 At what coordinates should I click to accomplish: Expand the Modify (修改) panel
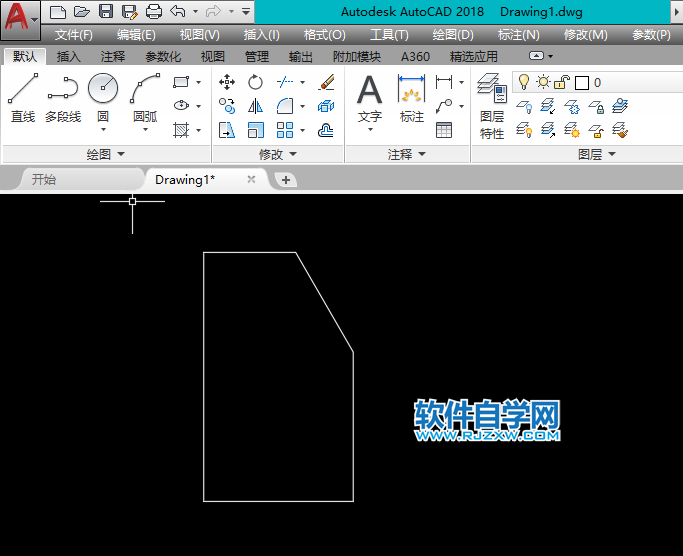[x=277, y=154]
